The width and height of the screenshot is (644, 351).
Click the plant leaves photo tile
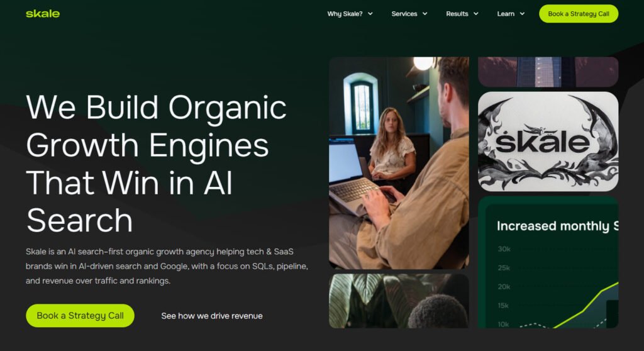click(x=399, y=301)
